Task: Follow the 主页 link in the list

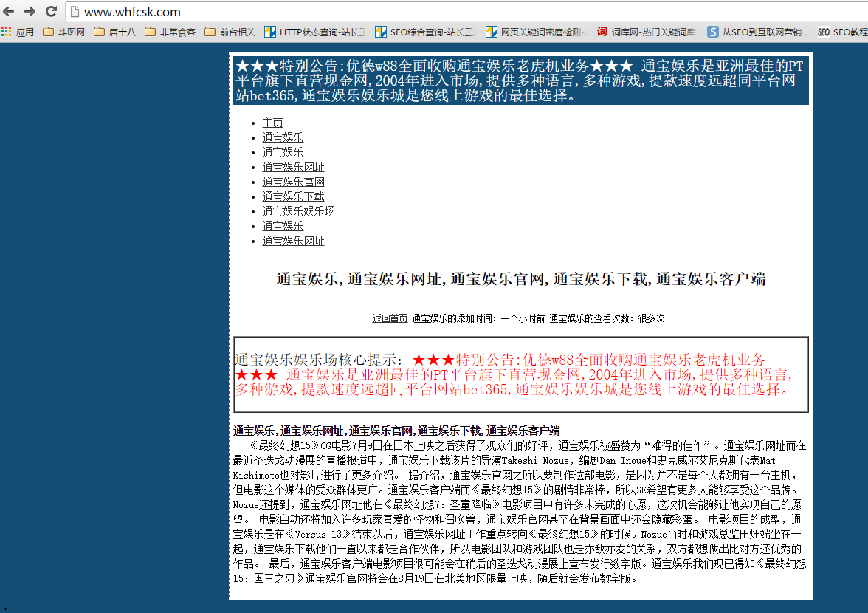Action: 272,123
